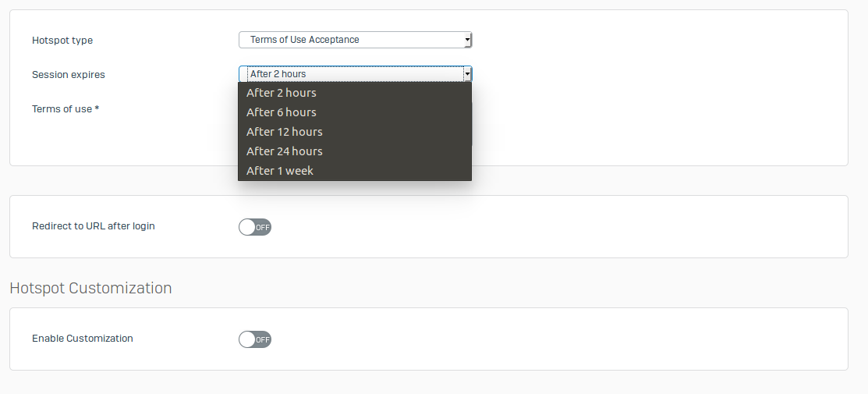Collapse the Session expires combo box
The height and width of the screenshot is (394, 868).
[355, 74]
